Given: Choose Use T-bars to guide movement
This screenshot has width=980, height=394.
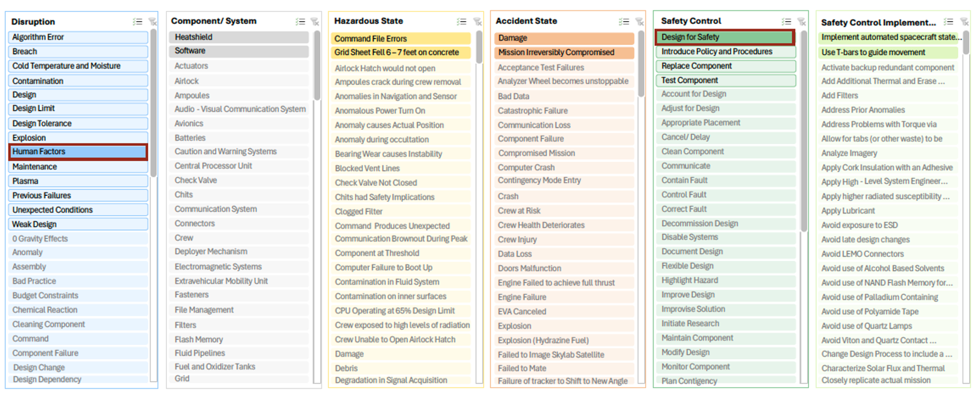Looking at the screenshot, I should click(888, 52).
